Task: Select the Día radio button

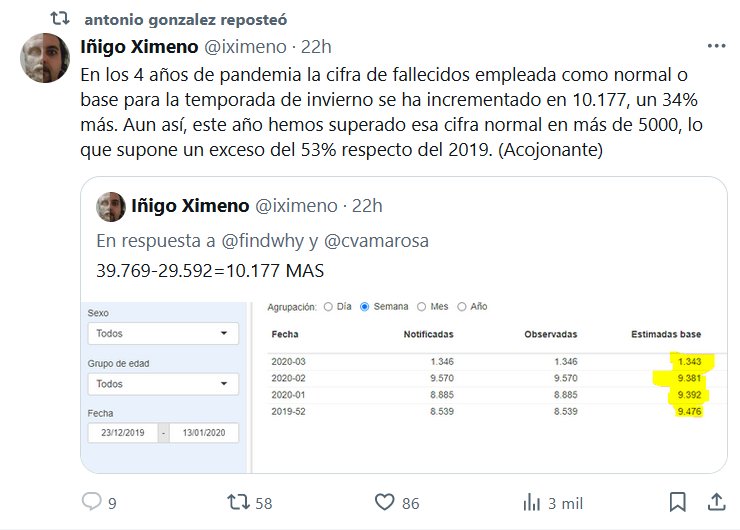Action: click(x=329, y=306)
